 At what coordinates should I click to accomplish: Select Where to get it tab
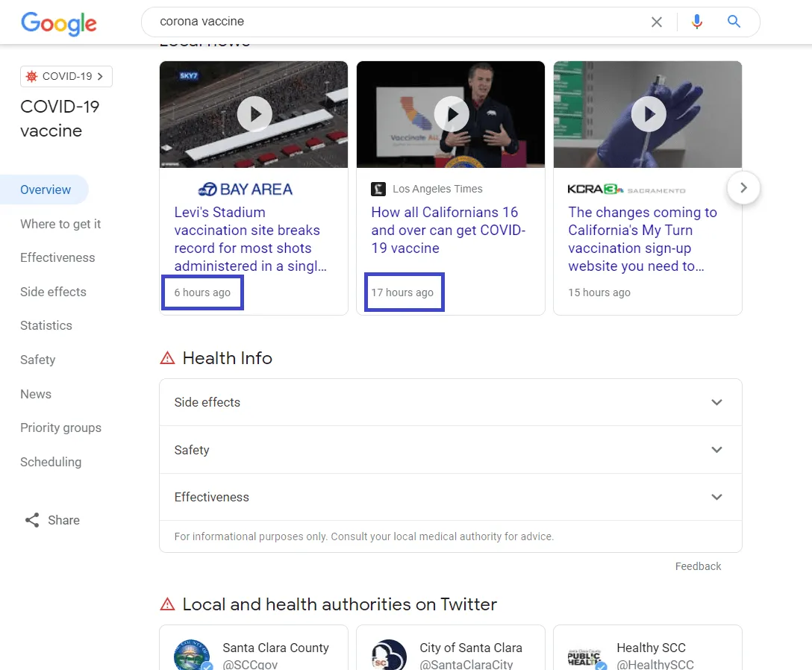pos(60,224)
